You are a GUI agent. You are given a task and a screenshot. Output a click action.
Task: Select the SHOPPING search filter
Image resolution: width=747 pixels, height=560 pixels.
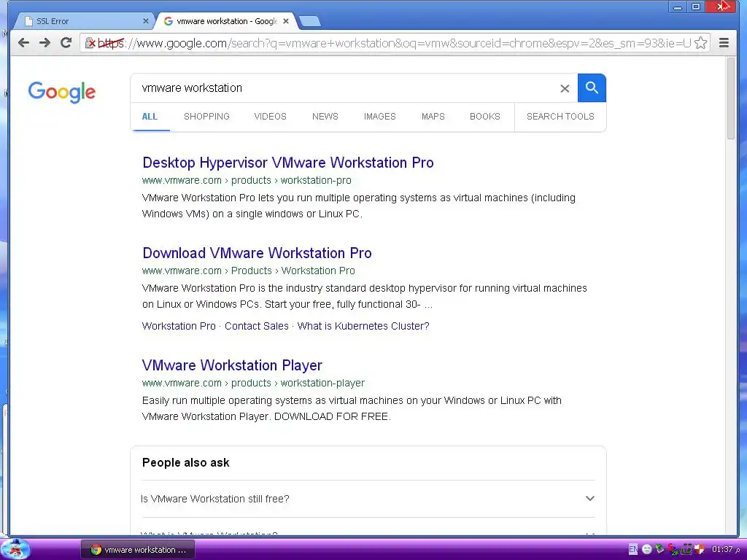click(x=206, y=116)
